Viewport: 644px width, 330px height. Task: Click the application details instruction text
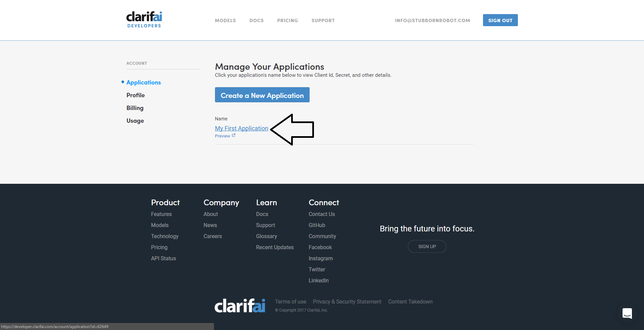303,75
